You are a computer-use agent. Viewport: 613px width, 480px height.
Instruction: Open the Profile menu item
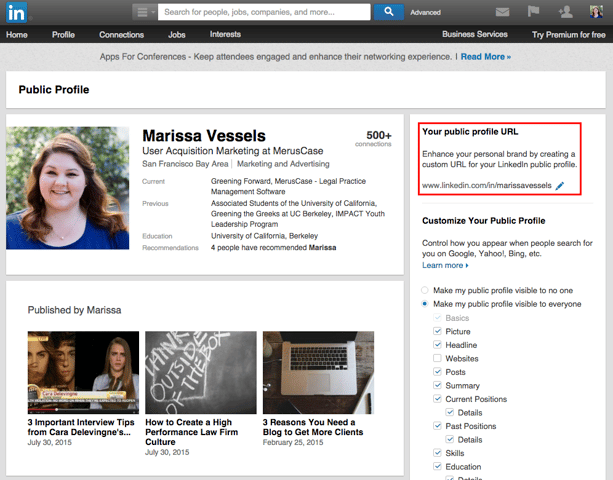coord(63,35)
